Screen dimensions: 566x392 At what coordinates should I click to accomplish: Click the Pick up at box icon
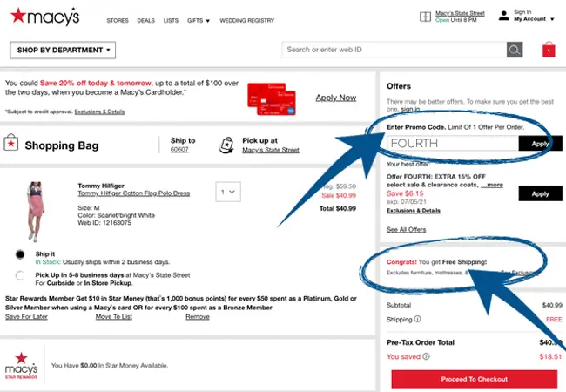click(x=226, y=145)
